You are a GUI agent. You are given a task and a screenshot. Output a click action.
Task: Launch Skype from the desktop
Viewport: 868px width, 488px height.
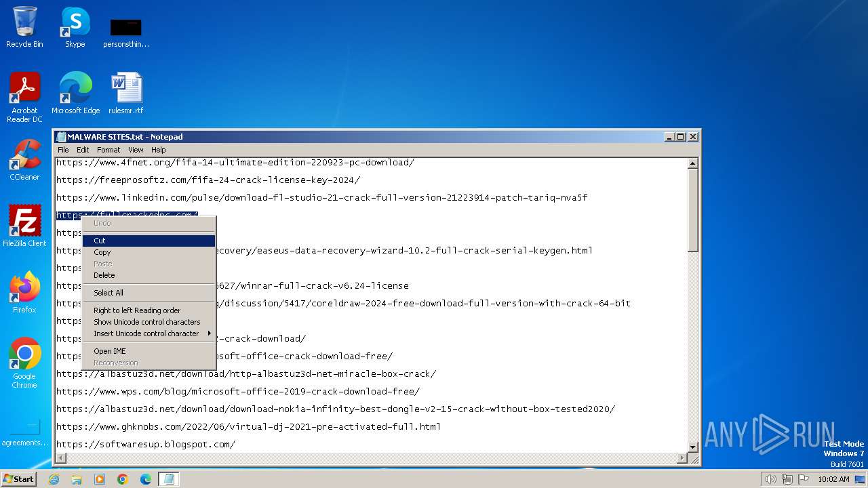(x=75, y=27)
